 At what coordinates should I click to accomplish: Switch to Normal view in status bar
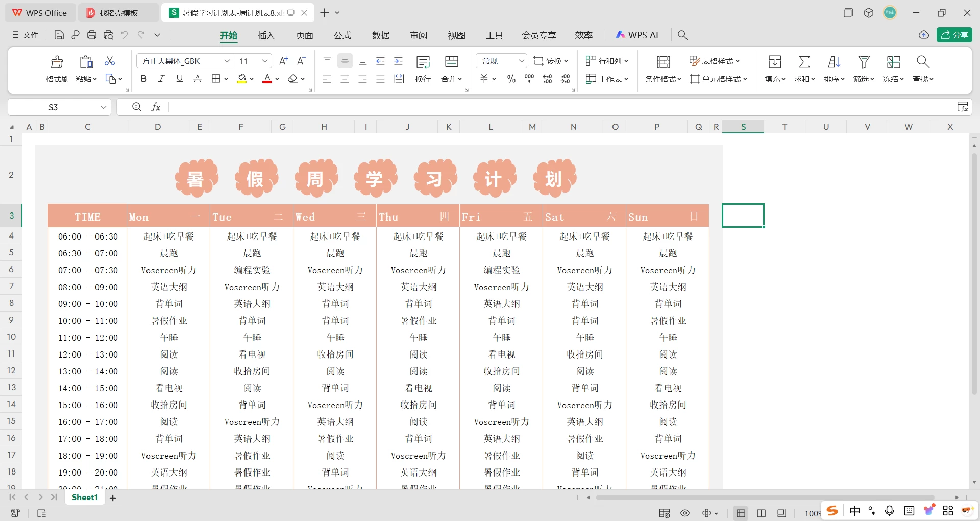(x=741, y=513)
